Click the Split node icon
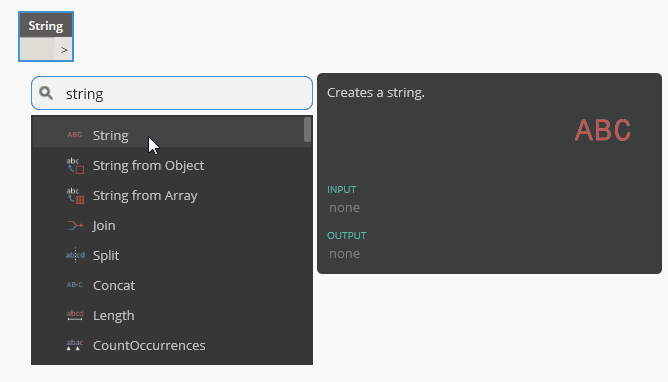Screen dimensions: 668x382 tap(75, 255)
